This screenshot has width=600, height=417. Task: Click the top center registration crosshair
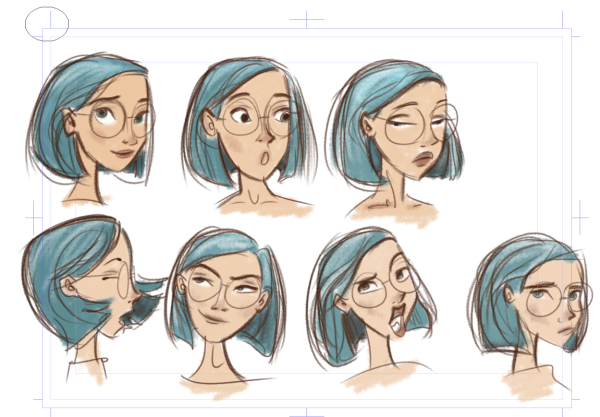pos(306,19)
